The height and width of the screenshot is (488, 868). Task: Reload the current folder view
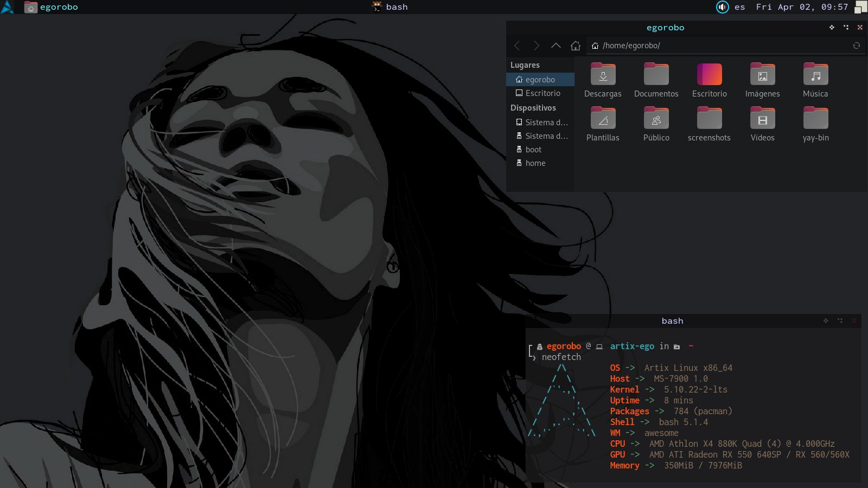[857, 46]
